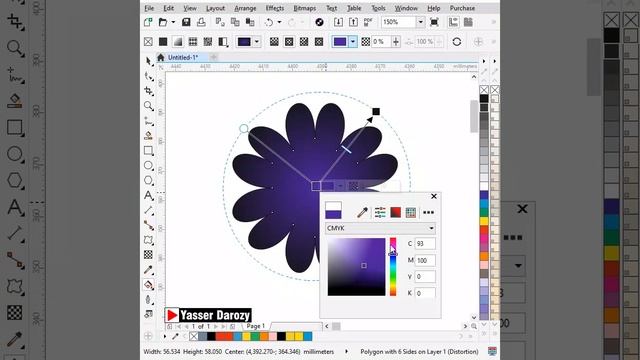Select the Polygon tool
Image resolution: width=640 pixels, height=360 pixels.
149,180
